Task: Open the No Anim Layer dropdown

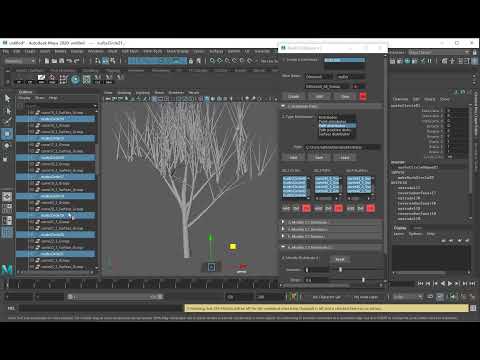Action: click(x=366, y=297)
